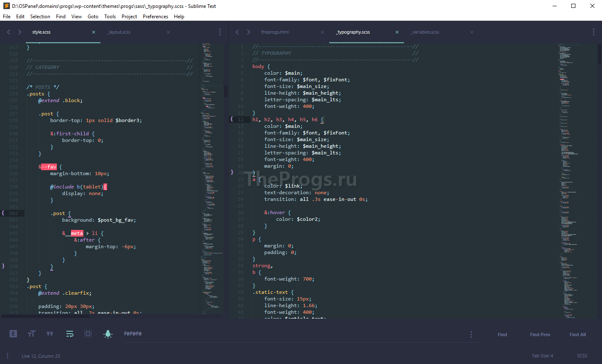
Task: Open the File menu
Action: [x=7, y=17]
